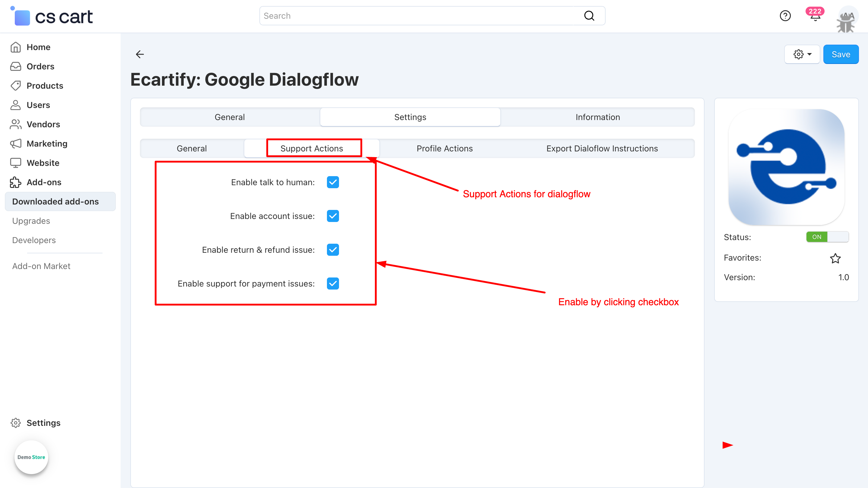This screenshot has width=868, height=488.
Task: Click the search magnifier icon
Action: click(x=589, y=16)
